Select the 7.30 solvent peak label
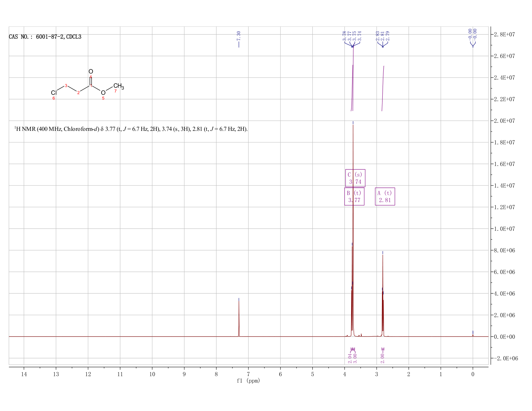This screenshot has width=532, height=411. [x=239, y=35]
